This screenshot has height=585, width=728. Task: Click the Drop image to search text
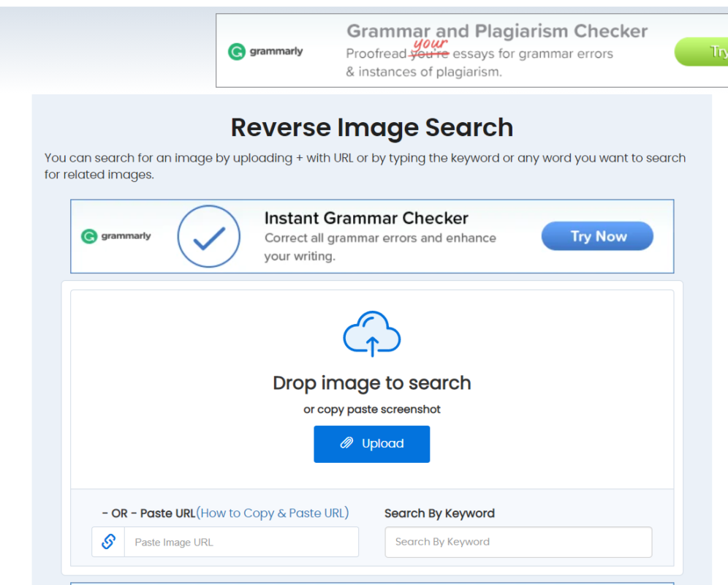point(372,383)
